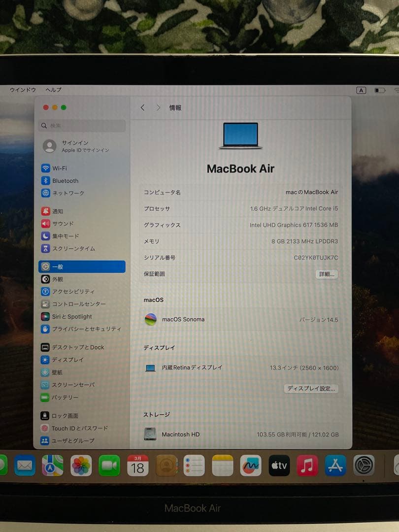Open Wi-Fi settings in the sidebar
399x532 pixels.
tap(56, 167)
